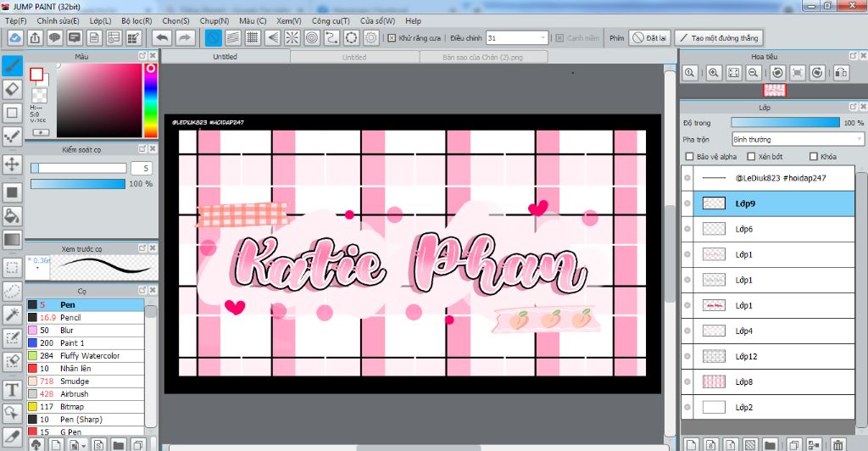Viewport: 868px width, 451px height.
Task: Select the Gradient tool
Action: pos(12,240)
